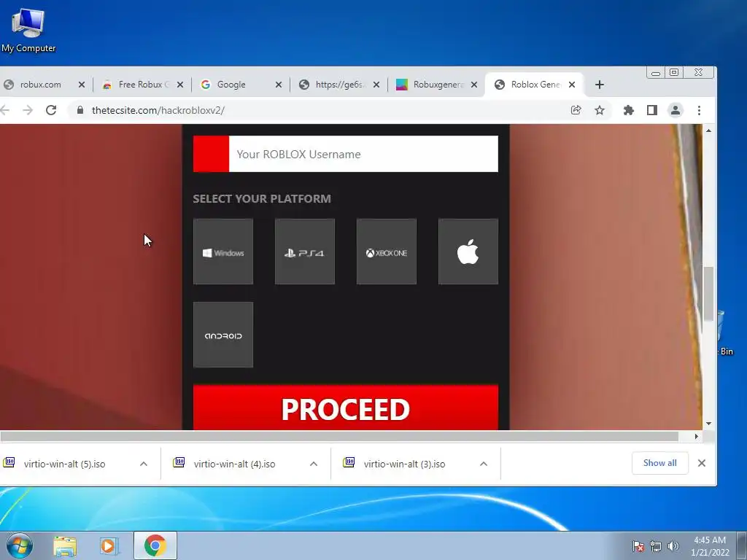Image resolution: width=747 pixels, height=560 pixels.
Task: Close the Free Robux tab
Action: 180,85
